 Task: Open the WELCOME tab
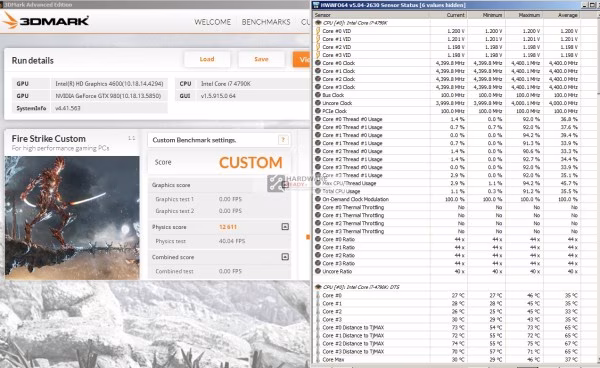212,22
